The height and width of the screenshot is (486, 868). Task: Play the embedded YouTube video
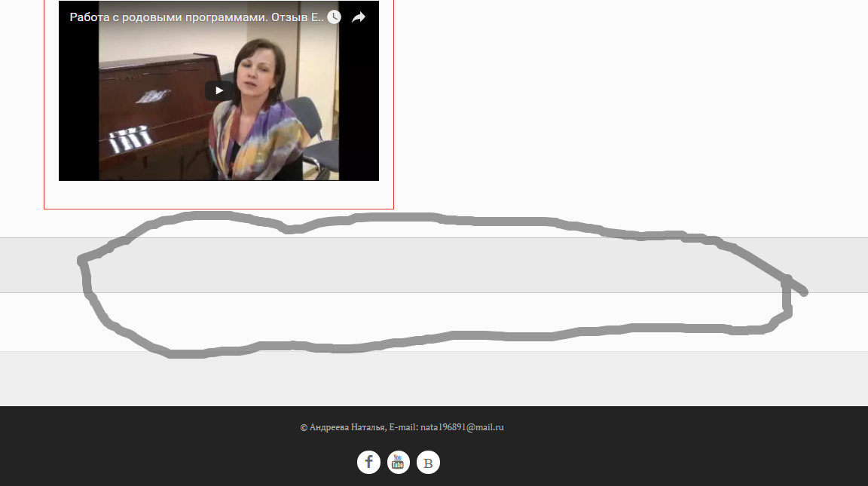[219, 90]
